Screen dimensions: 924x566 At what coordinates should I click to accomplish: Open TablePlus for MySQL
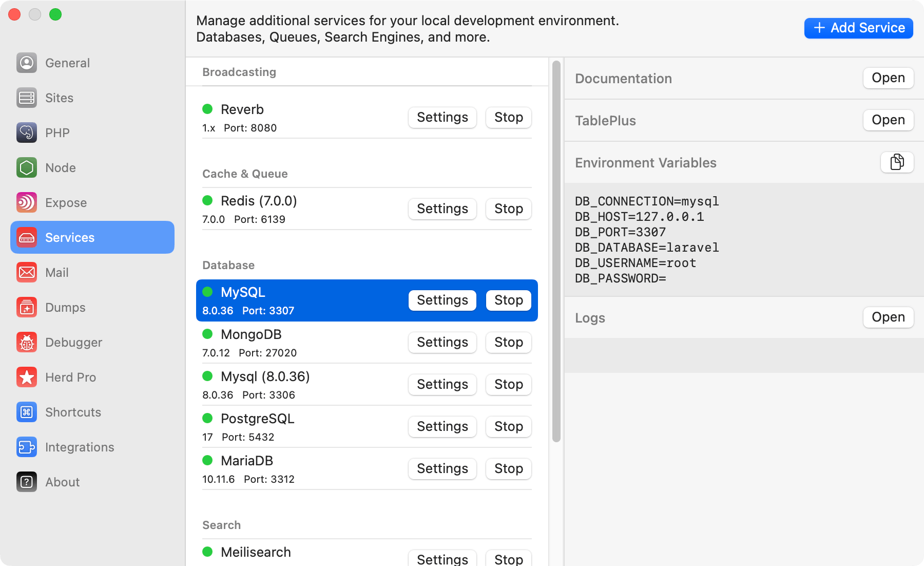[x=888, y=120]
